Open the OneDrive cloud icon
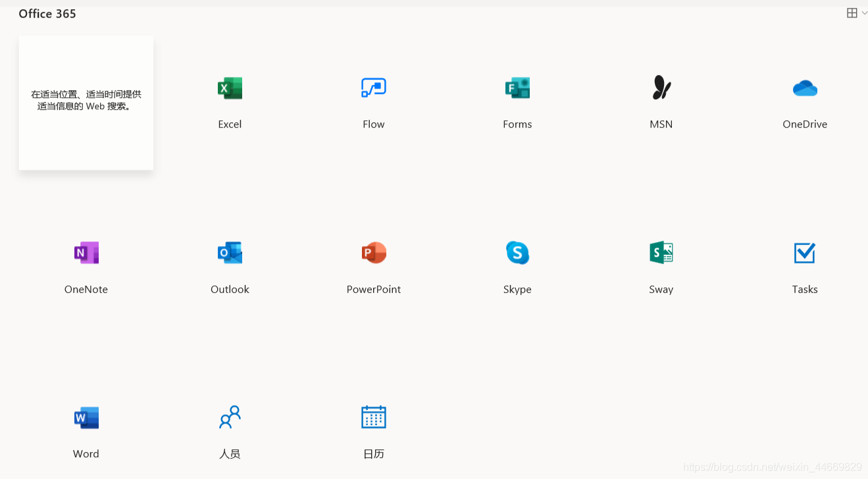868x479 pixels. pyautogui.click(x=805, y=88)
